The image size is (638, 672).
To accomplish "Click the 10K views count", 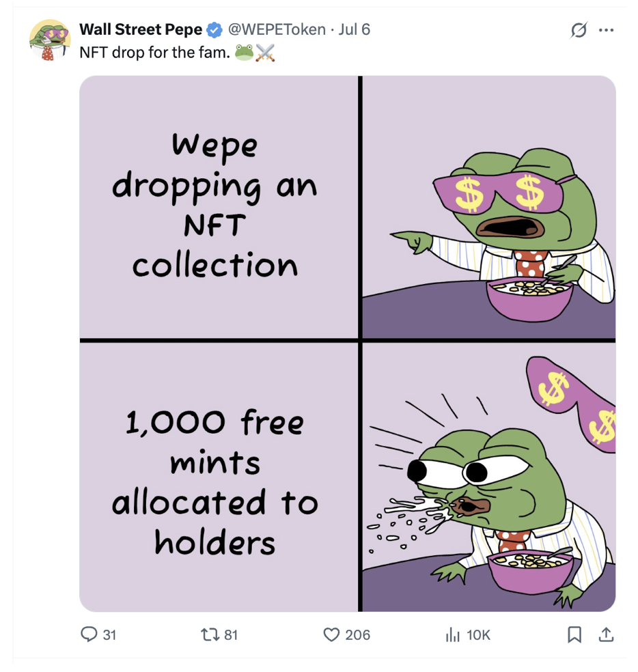I will click(478, 634).
